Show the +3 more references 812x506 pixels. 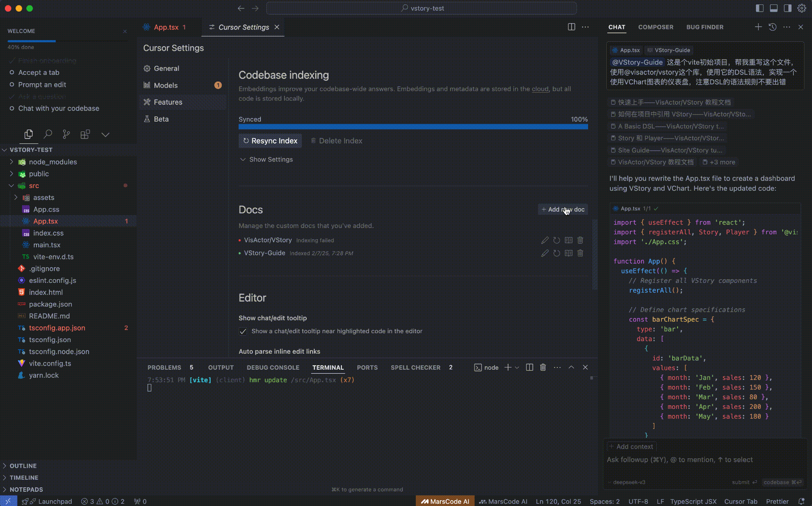719,162
